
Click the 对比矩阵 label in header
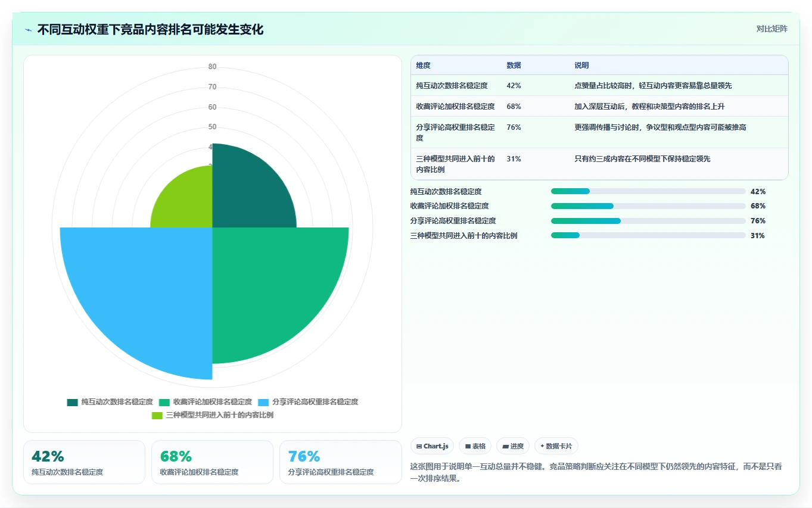771,29
